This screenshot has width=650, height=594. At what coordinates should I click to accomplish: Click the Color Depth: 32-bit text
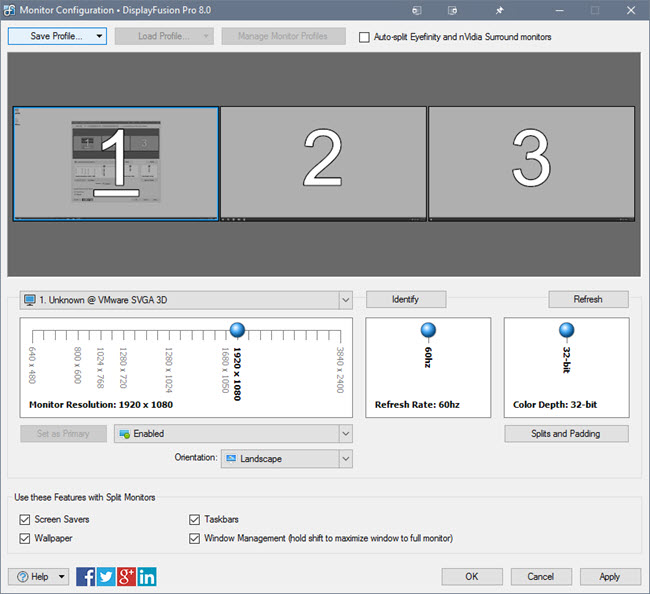pos(555,405)
